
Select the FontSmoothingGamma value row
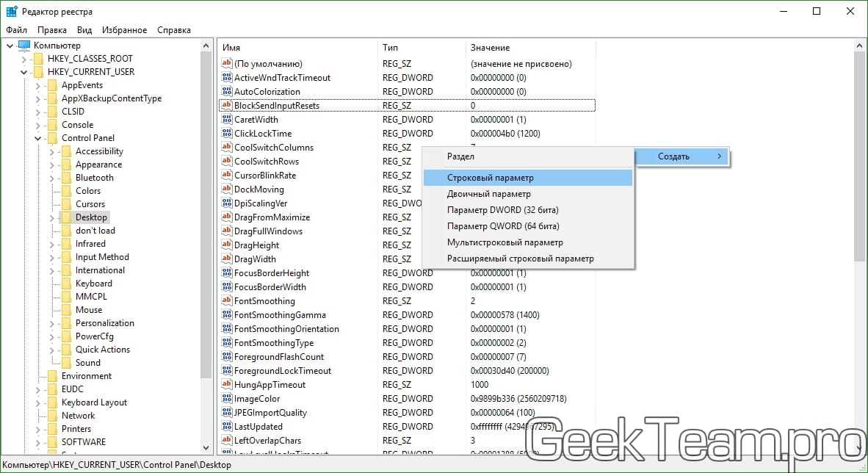pos(407,314)
